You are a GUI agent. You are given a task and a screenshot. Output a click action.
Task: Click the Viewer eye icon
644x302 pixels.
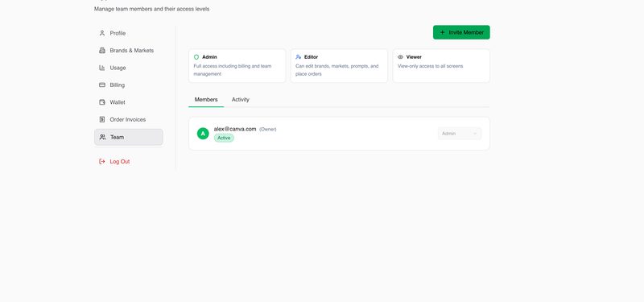[x=400, y=57]
